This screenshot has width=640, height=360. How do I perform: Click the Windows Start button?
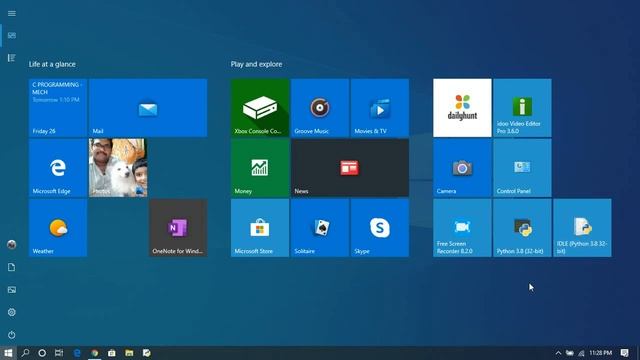click(x=8, y=353)
